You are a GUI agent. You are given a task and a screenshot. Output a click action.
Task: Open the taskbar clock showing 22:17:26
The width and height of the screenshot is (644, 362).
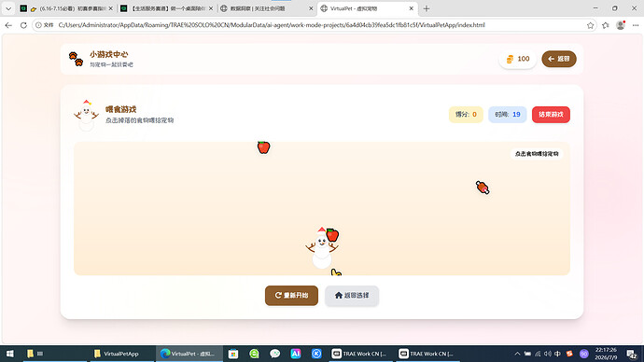(606, 354)
